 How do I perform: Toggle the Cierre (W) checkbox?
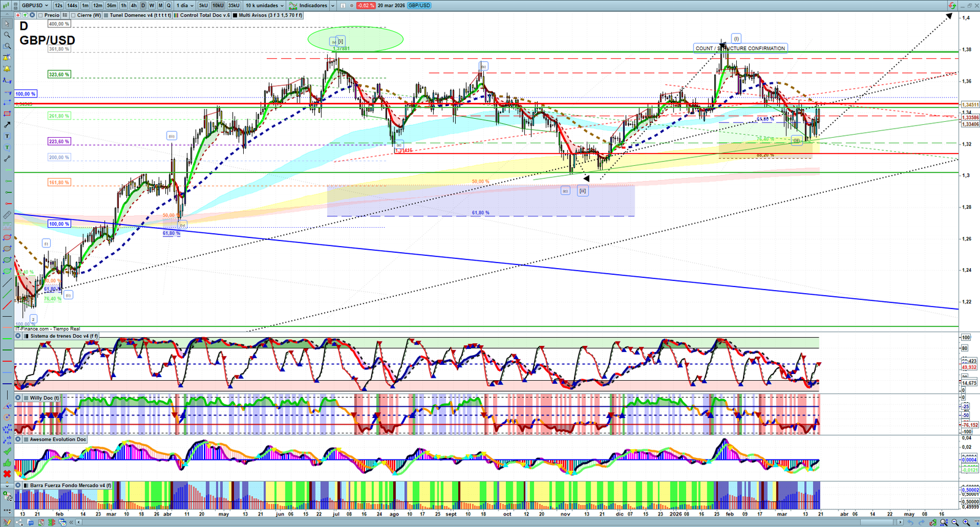[73, 15]
